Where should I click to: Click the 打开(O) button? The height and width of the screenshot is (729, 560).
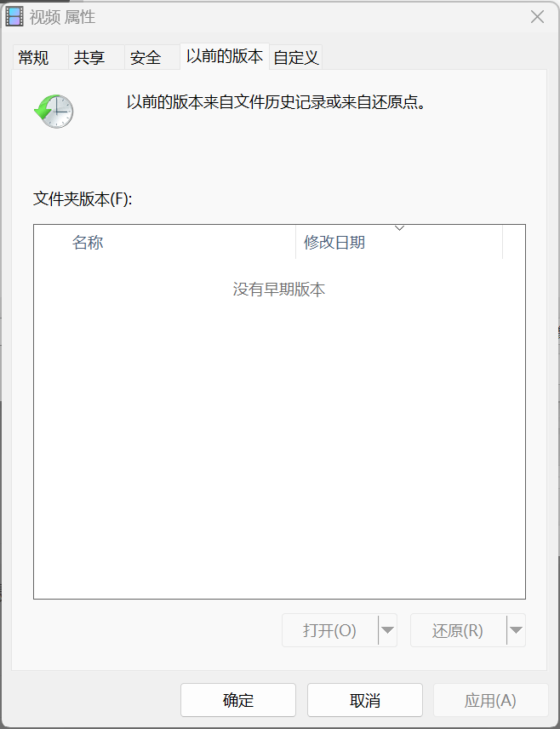(330, 630)
